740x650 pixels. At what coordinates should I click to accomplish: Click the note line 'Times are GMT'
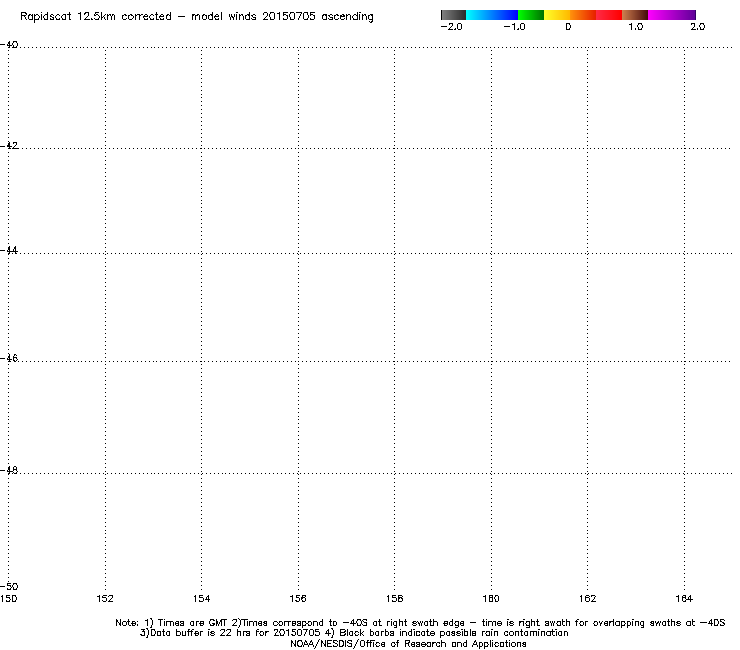coord(193,623)
